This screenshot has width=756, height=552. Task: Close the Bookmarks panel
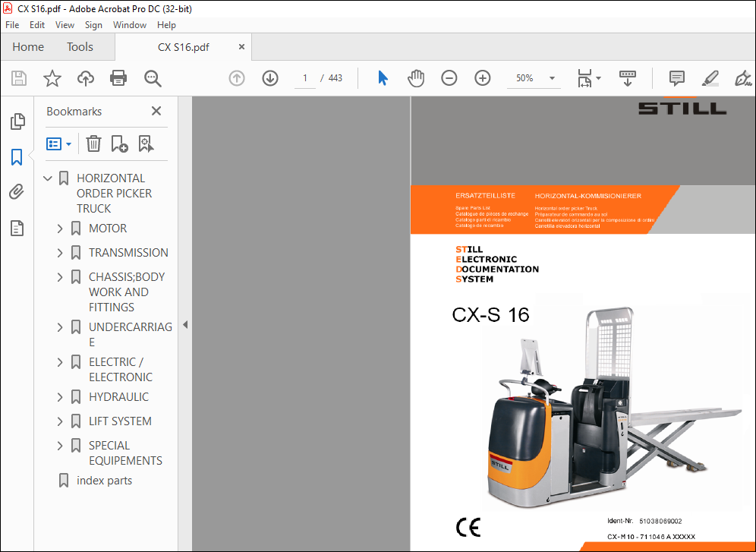click(156, 111)
